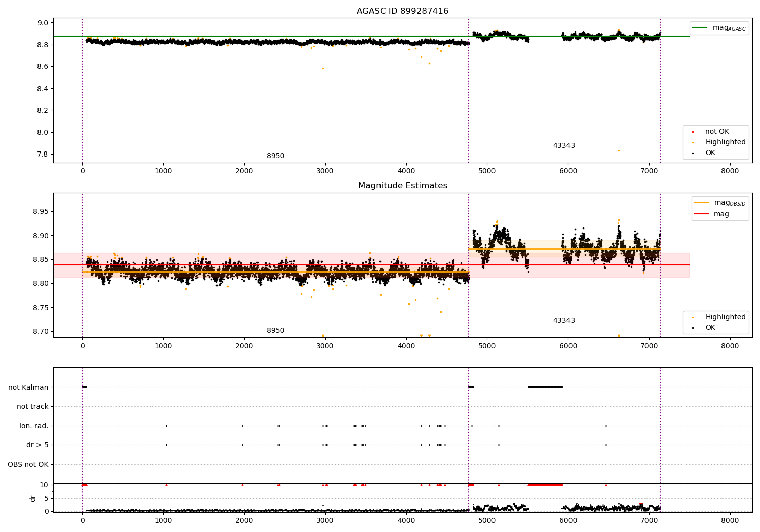Click the 'not track' row label
Screen dimensions: 760x532
pos(32,407)
